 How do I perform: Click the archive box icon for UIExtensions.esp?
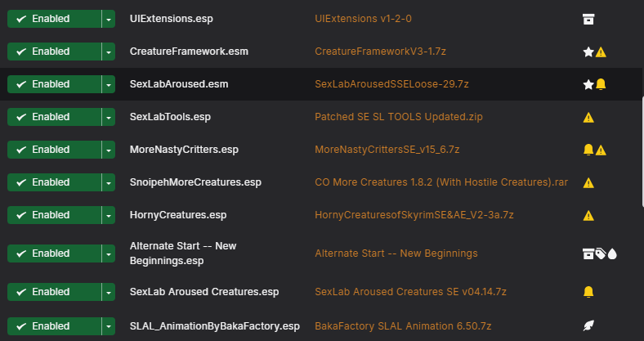(x=588, y=19)
